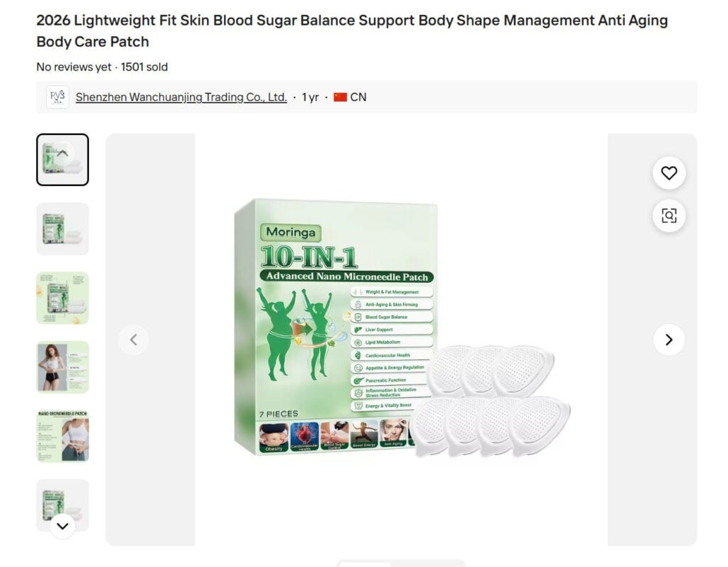
Task: Go to previous product image arrow
Action: tap(134, 340)
